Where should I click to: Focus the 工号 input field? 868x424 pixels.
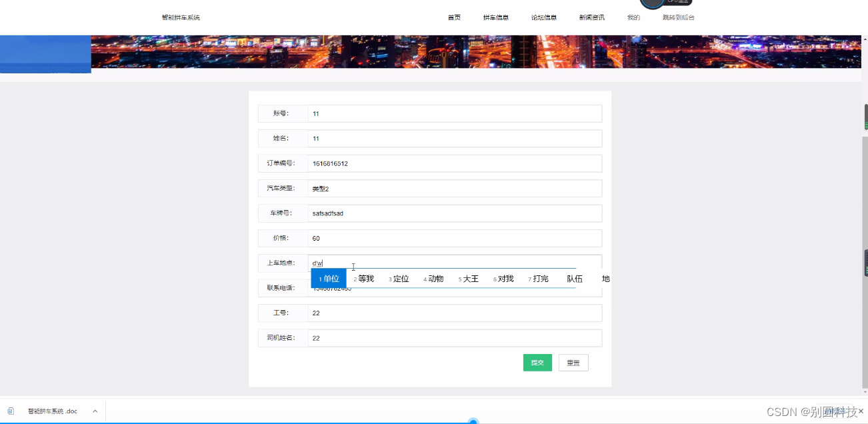455,313
